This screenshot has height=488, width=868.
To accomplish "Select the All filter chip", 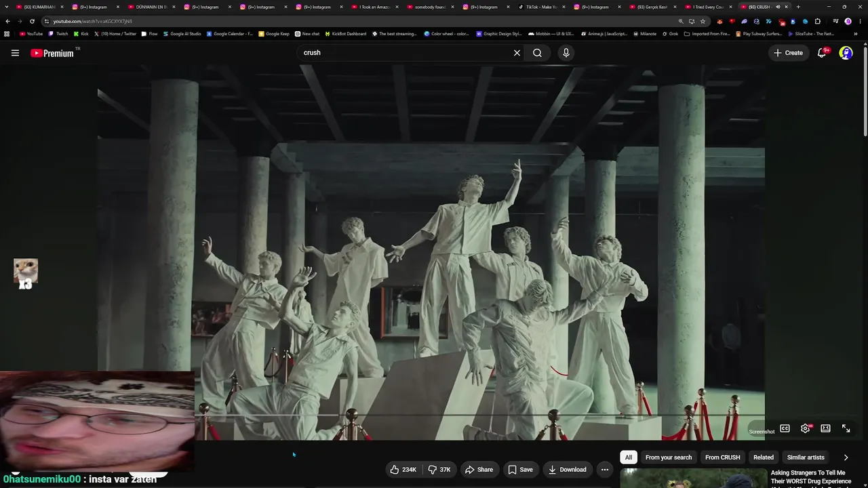I will [629, 457].
